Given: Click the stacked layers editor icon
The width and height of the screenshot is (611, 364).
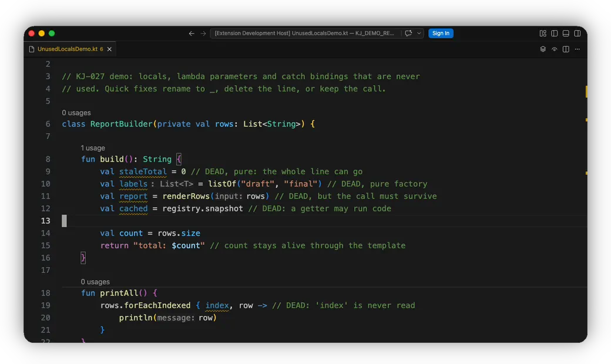Looking at the screenshot, I should tap(543, 49).
